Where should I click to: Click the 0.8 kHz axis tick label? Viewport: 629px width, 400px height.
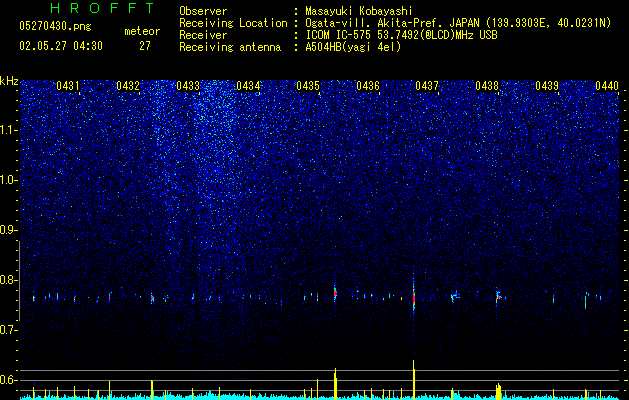(7, 280)
